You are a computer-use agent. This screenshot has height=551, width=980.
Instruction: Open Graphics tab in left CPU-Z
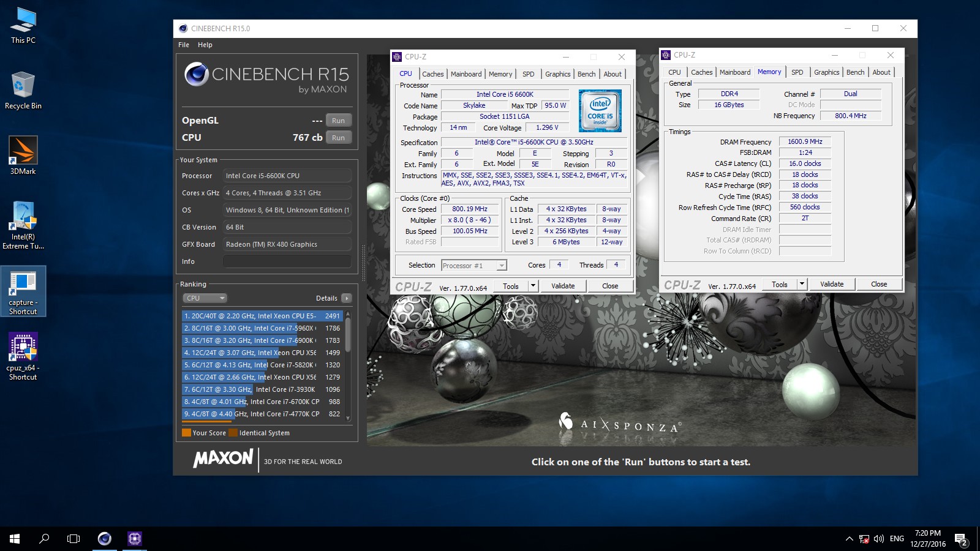tap(558, 74)
